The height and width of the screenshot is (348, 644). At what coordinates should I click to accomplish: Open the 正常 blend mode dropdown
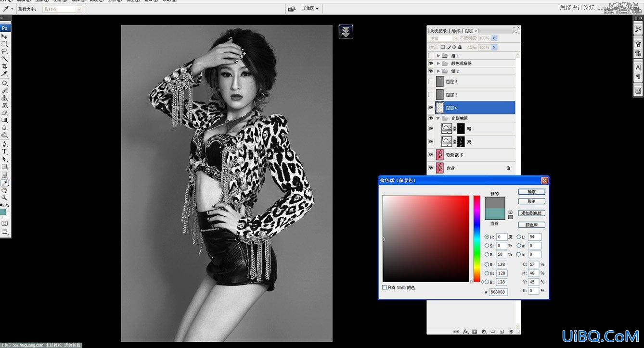(443, 38)
